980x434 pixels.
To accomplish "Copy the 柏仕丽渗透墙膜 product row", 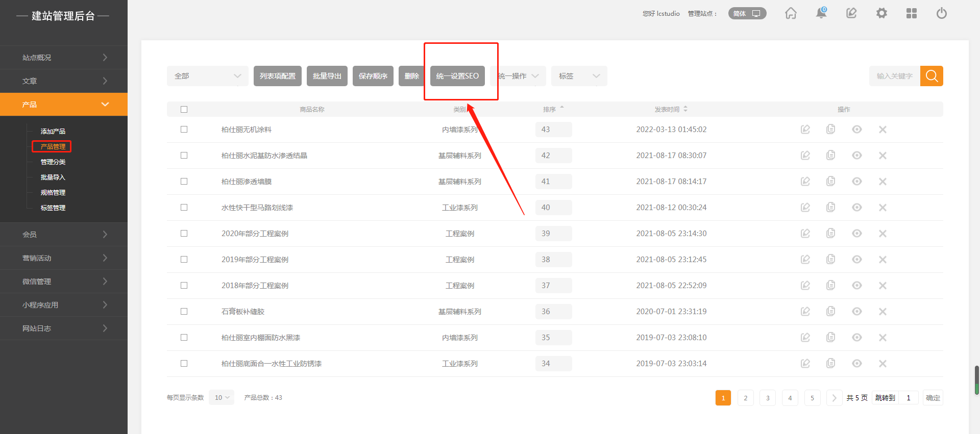I will click(830, 182).
